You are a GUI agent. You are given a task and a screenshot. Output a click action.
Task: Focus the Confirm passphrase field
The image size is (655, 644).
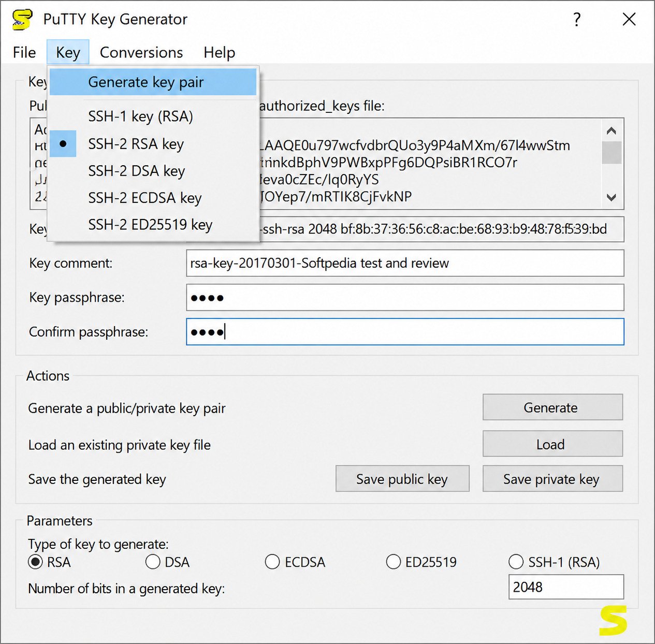coord(405,332)
